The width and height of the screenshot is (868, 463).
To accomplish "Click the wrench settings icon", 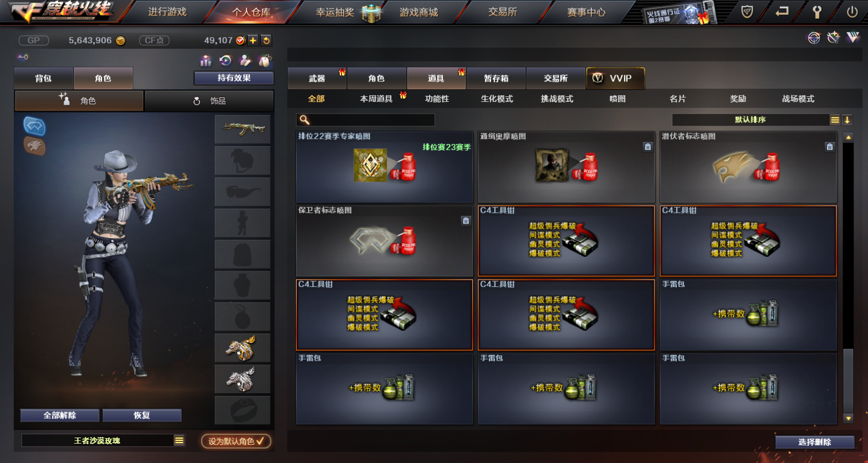I will [x=816, y=11].
